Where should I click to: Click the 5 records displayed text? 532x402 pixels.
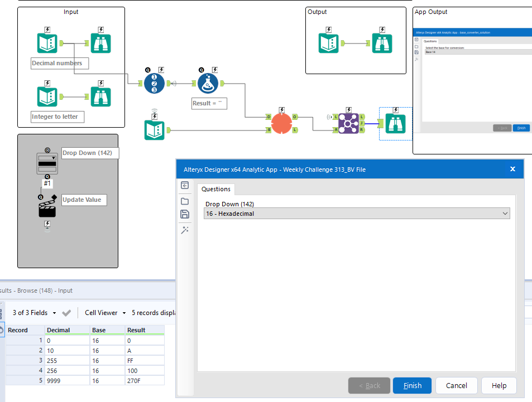point(154,313)
